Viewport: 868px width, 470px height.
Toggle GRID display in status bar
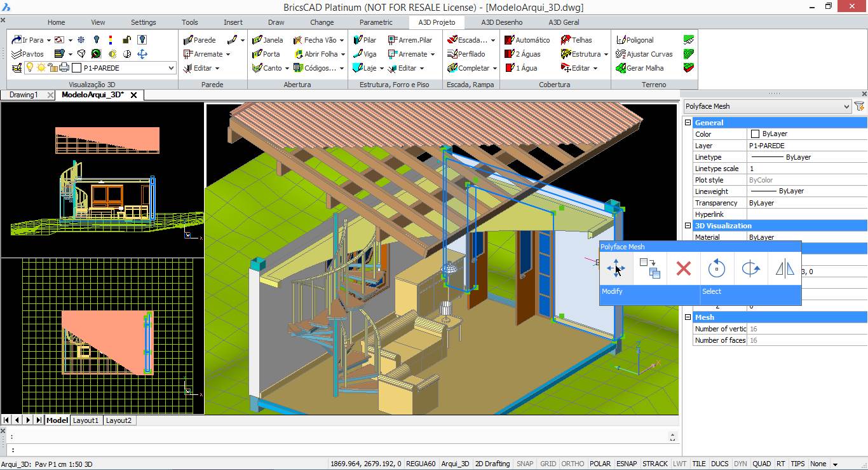[x=548, y=464]
